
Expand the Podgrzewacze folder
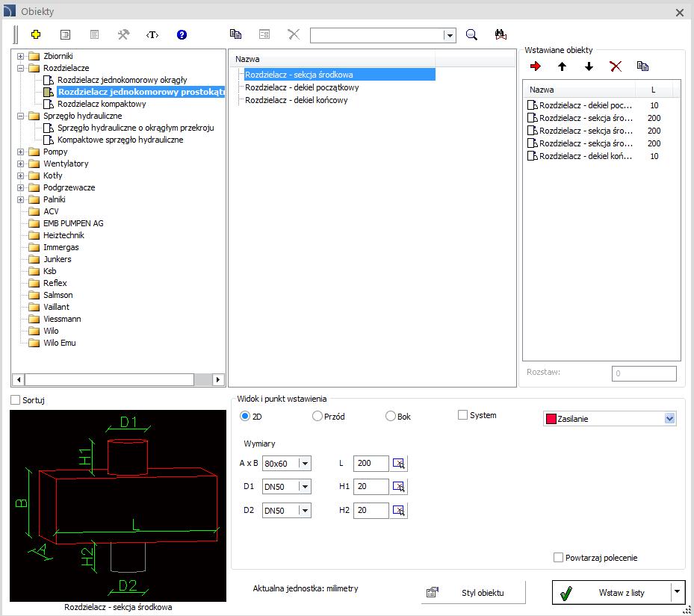(20, 187)
